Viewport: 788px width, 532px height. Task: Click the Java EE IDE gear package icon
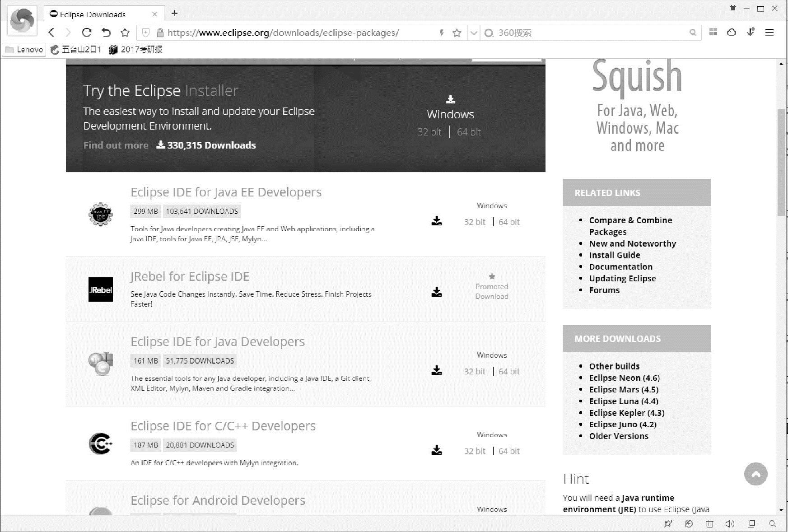pyautogui.click(x=100, y=214)
